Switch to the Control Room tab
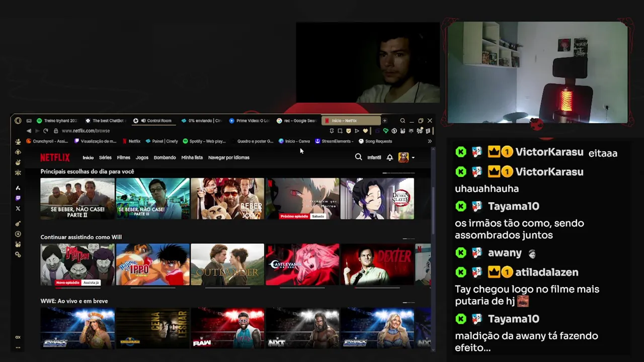The image size is (644, 362). click(153, 121)
